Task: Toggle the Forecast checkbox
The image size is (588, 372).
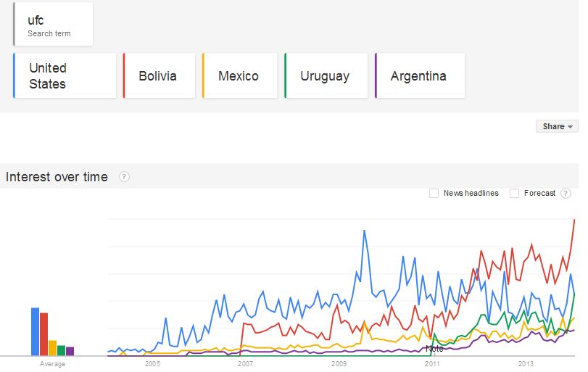Action: pyautogui.click(x=514, y=194)
